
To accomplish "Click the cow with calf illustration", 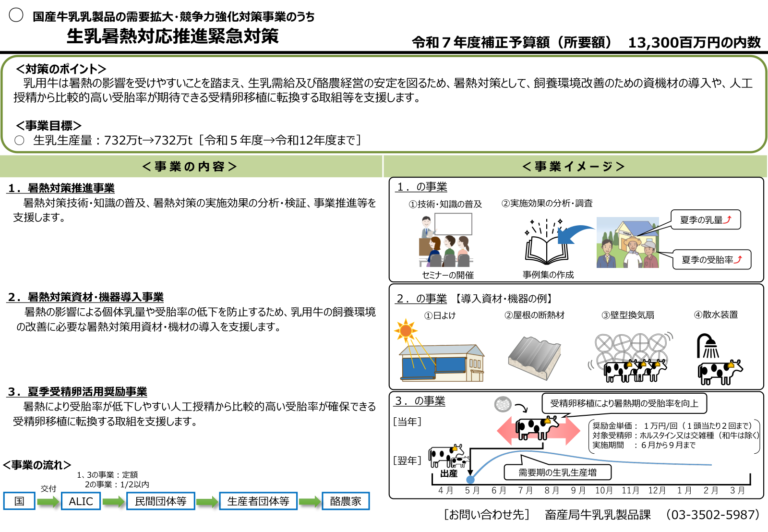I will point(449,456).
